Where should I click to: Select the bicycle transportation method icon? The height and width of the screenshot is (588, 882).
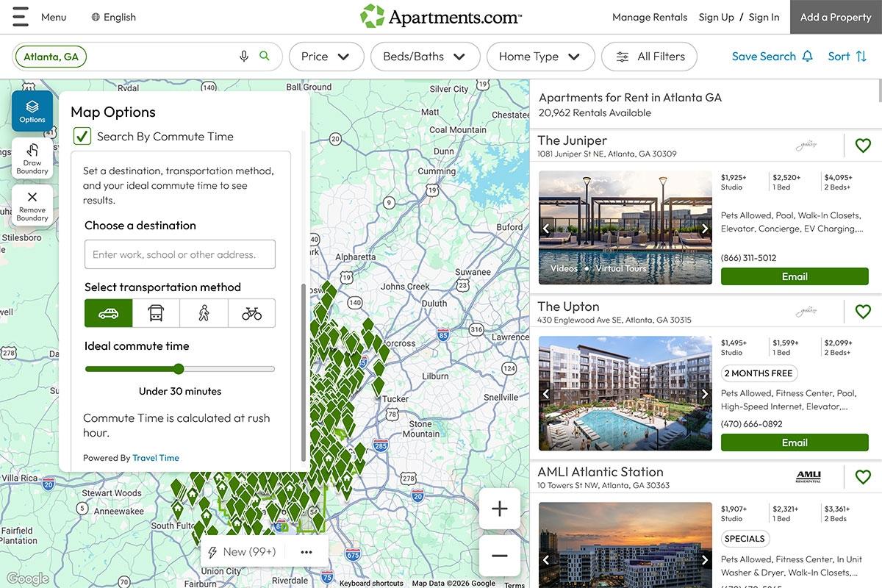[251, 312]
